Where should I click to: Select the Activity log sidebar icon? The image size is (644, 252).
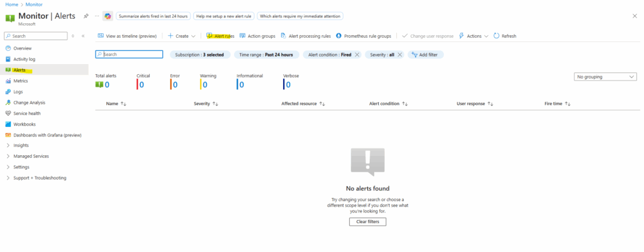[x=8, y=59]
